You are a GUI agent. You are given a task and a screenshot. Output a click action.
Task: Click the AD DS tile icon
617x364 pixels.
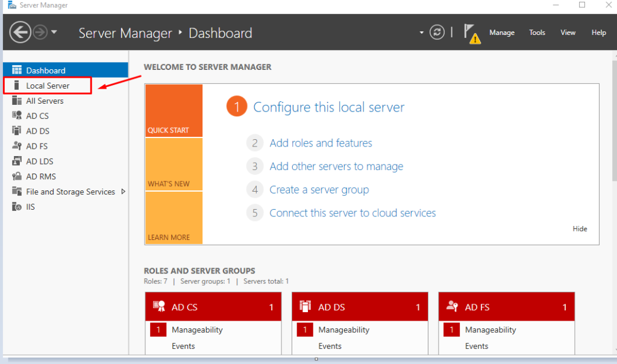click(305, 307)
